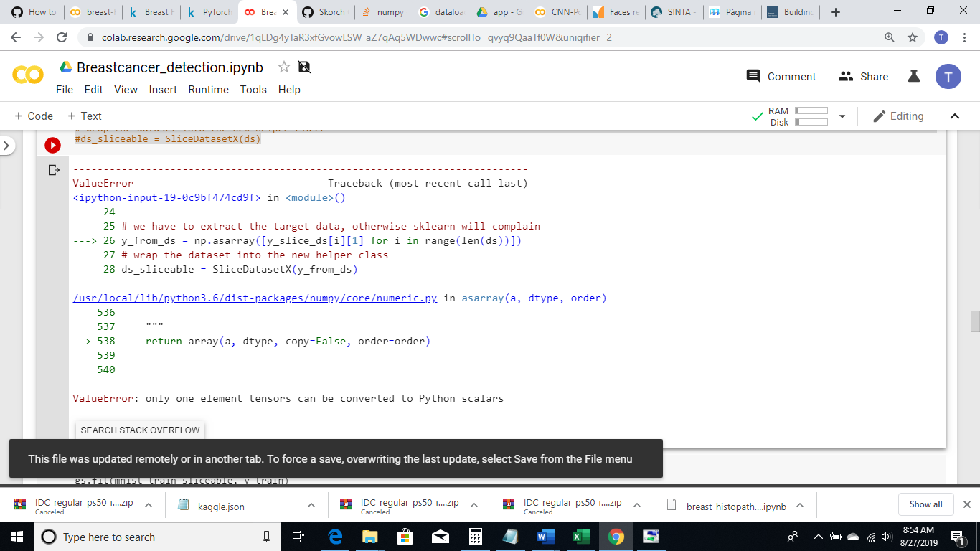Check the RAM usage bar
The image size is (980, 551).
pyautogui.click(x=813, y=111)
